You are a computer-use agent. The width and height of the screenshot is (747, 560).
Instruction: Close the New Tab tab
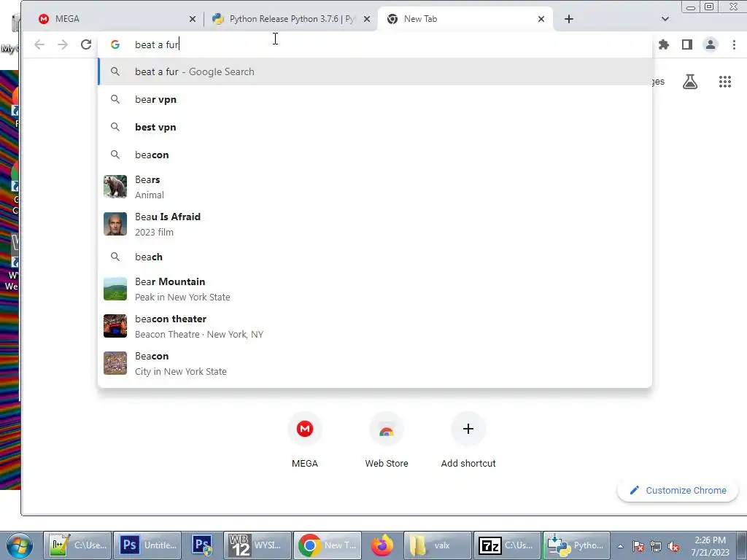(541, 19)
